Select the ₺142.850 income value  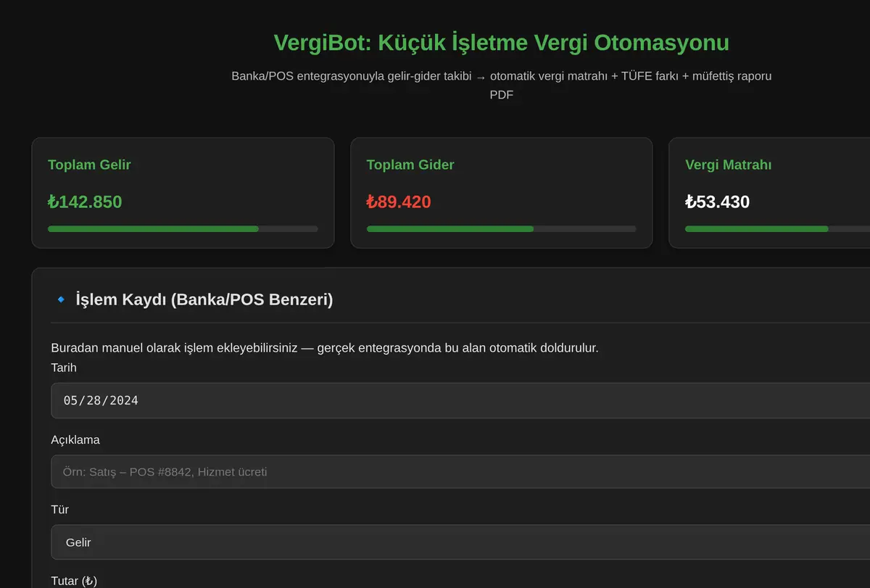tap(85, 202)
